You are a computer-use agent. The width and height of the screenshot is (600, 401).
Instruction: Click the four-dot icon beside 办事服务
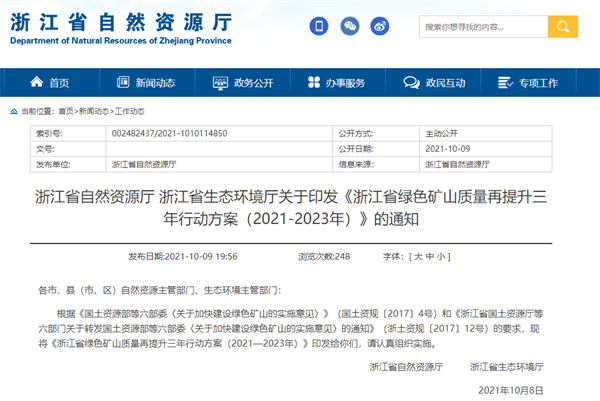[311, 82]
